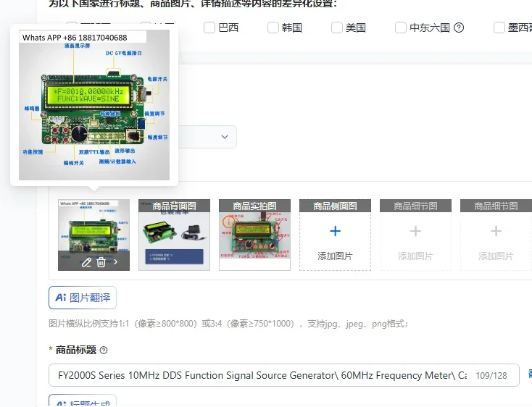
Task: Click the Ai 标题生成 button
Action: click(83, 402)
